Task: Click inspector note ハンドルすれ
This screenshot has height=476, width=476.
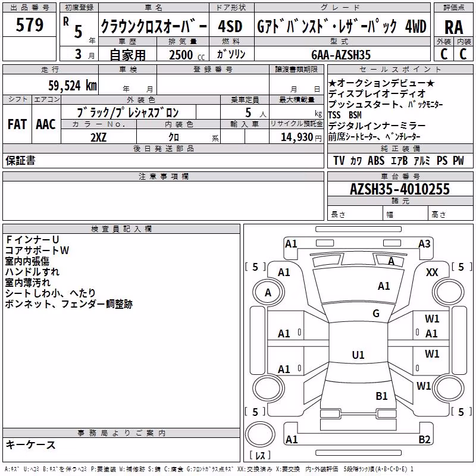Action: [32, 272]
